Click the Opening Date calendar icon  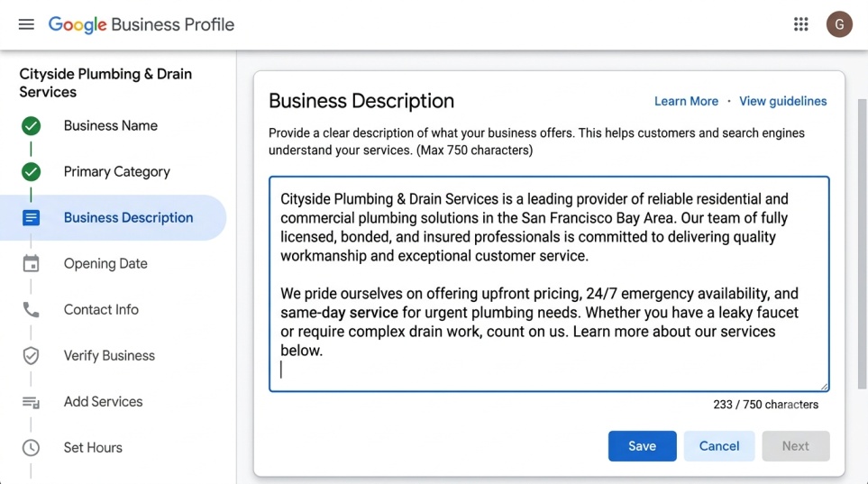coord(31,263)
